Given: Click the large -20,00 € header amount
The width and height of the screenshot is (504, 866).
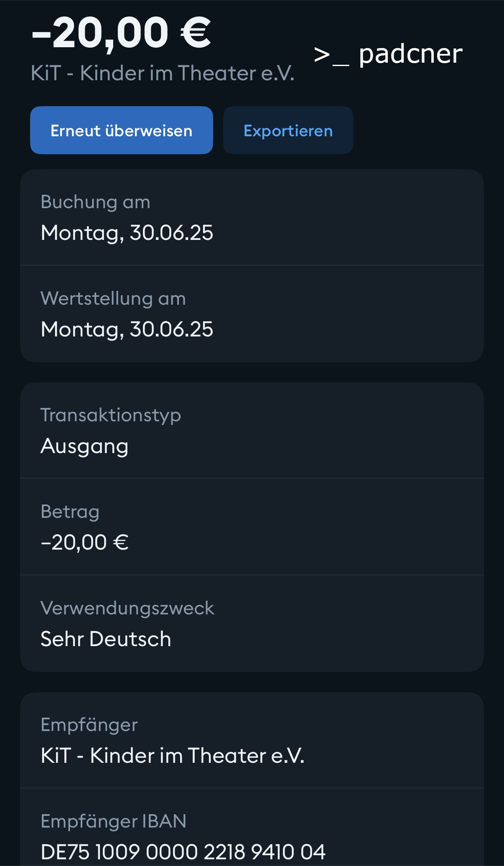Looking at the screenshot, I should click(121, 33).
